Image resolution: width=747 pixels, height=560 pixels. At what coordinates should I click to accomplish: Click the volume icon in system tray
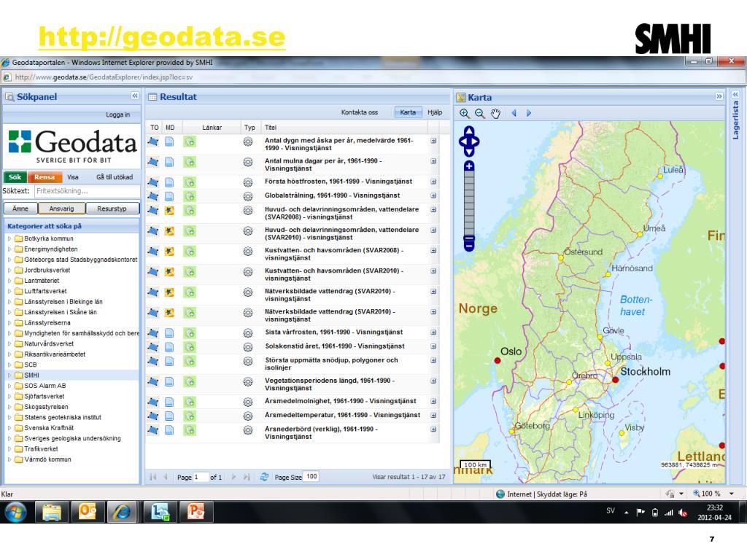click(x=683, y=513)
